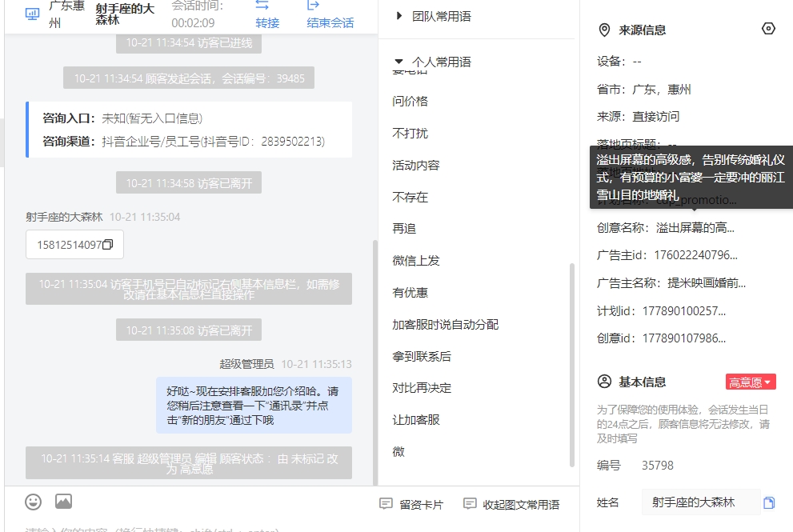Click the transfer 转接 arrows icon
The width and height of the screenshot is (793, 532).
[262, 5]
